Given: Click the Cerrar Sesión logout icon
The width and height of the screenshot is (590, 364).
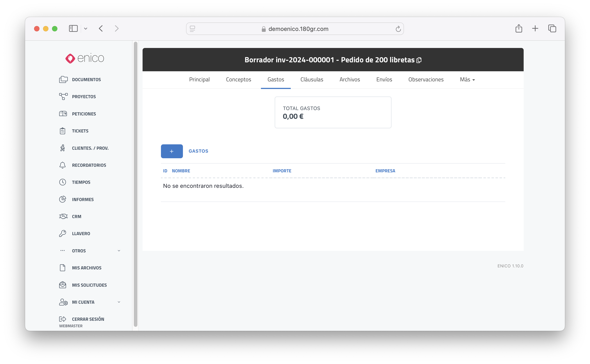Looking at the screenshot, I should (63, 319).
